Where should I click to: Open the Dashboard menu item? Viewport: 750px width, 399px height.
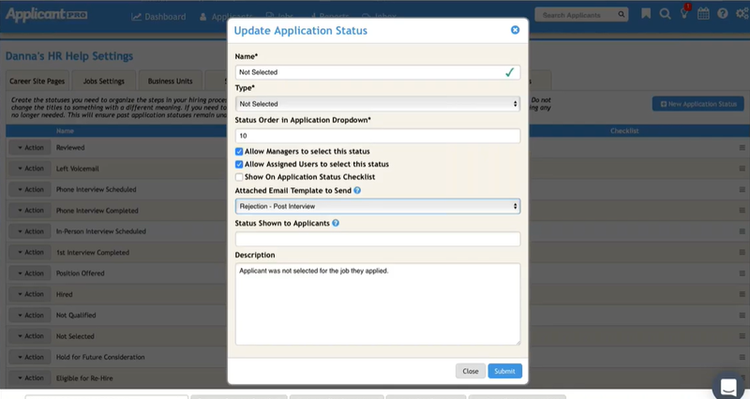tap(159, 17)
